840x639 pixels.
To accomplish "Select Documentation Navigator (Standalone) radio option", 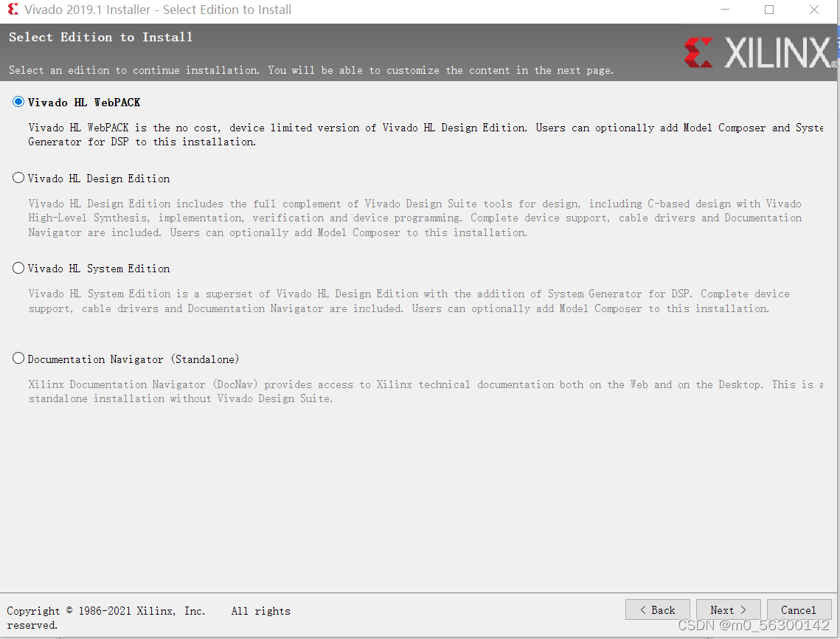I will [18, 359].
